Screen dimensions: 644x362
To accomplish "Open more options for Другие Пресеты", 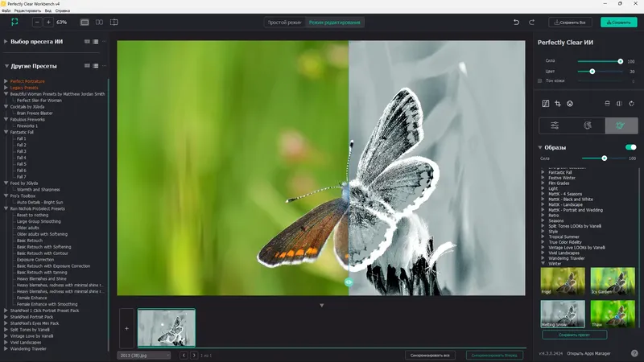I will (105, 66).
